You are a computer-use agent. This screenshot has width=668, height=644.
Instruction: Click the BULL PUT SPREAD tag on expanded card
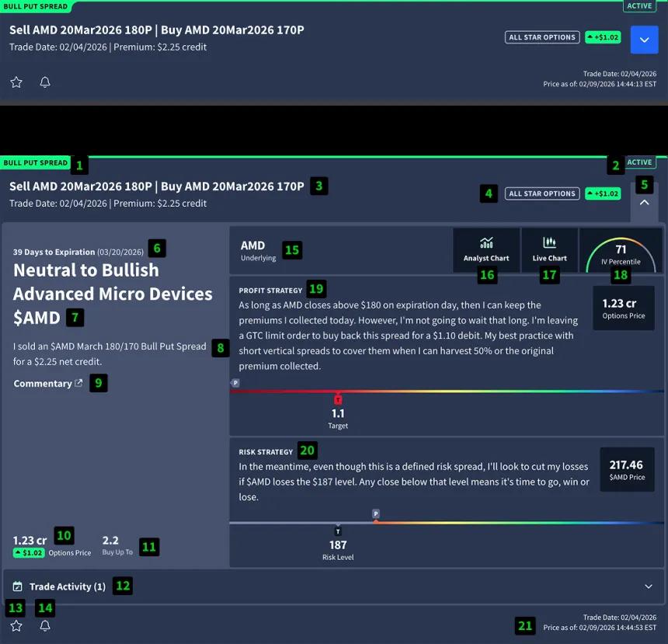point(36,163)
